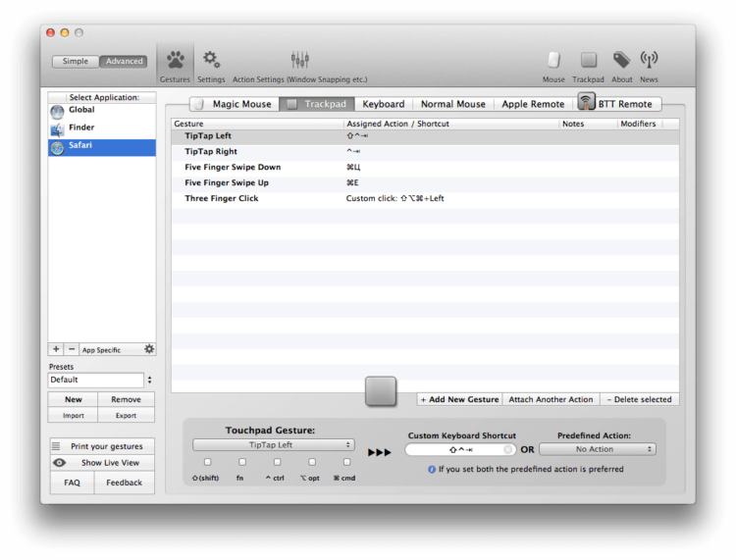Switch to Simple mode

(x=76, y=62)
